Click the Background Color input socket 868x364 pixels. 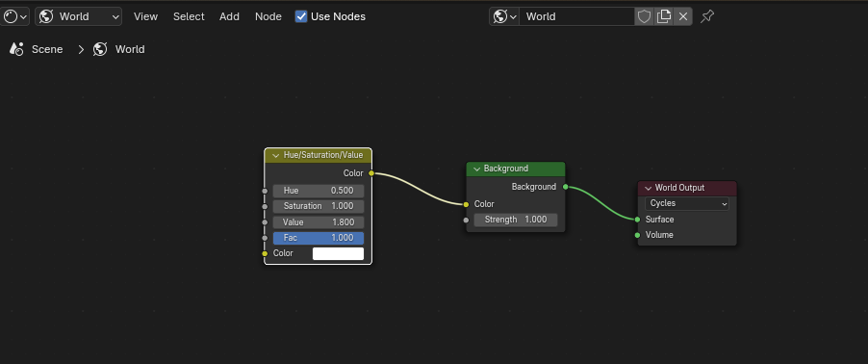coord(466,204)
